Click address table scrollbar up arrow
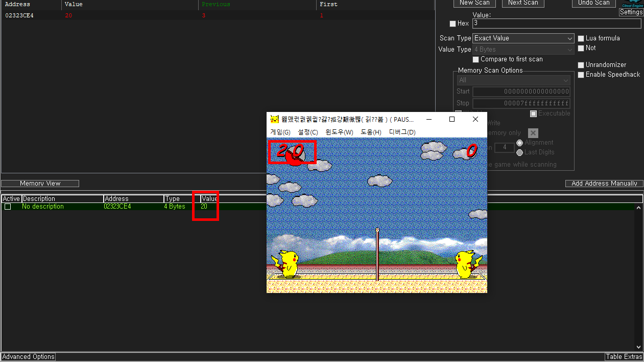 pyautogui.click(x=639, y=208)
